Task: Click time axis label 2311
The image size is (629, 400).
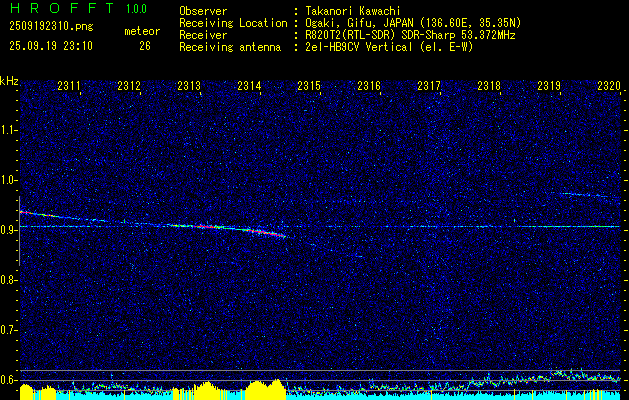Action: [x=69, y=85]
